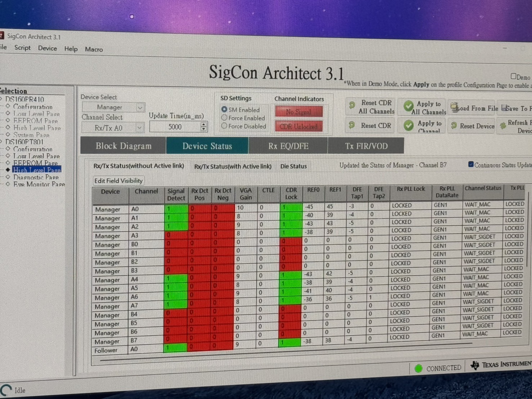The image size is (532, 399).
Task: Toggle the Demo checkbox
Action: coord(513,76)
